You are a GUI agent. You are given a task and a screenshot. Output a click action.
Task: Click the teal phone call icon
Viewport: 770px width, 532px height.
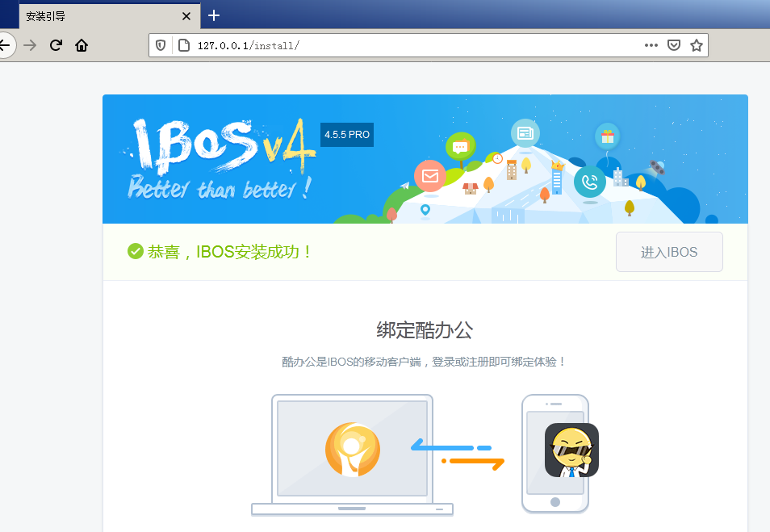coord(590,182)
